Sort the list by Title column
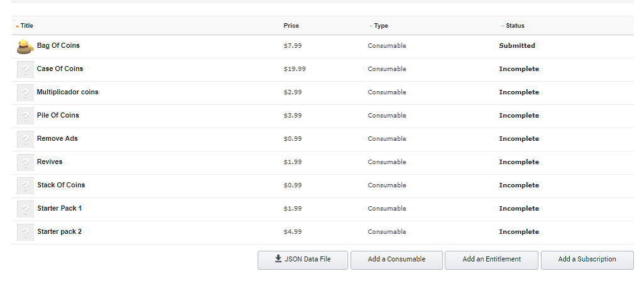644x286 pixels. (x=26, y=26)
